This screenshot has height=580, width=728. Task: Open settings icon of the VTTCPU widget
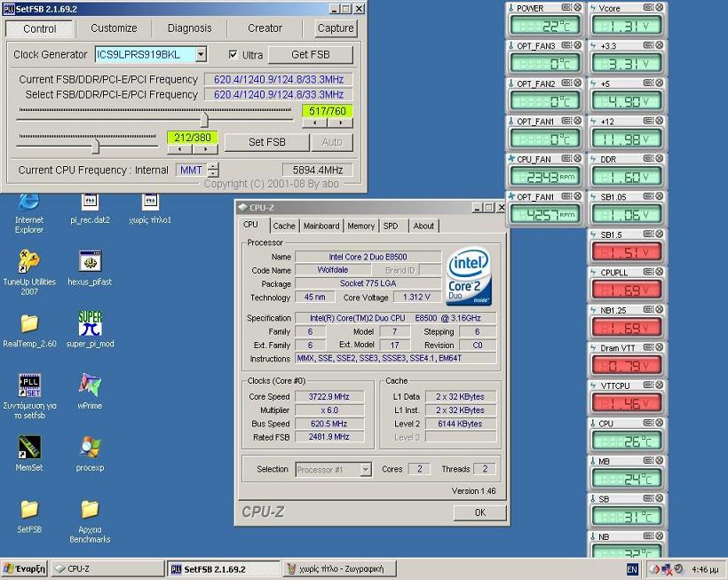[x=649, y=385]
